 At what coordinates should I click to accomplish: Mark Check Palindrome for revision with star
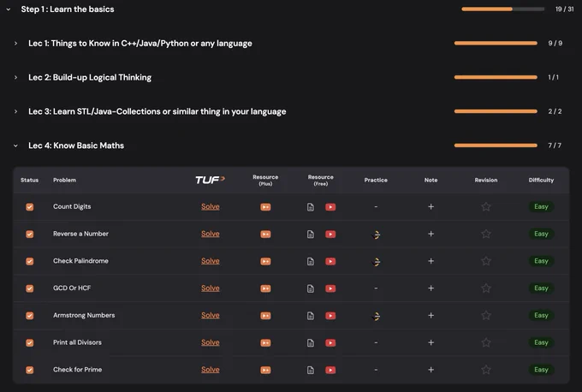pos(486,261)
